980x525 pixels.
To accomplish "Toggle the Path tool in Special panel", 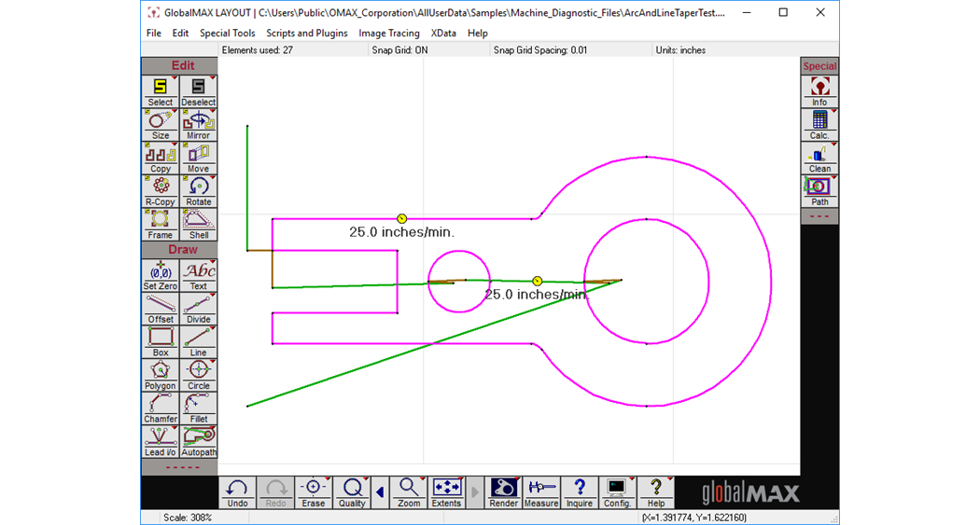I will point(819,190).
